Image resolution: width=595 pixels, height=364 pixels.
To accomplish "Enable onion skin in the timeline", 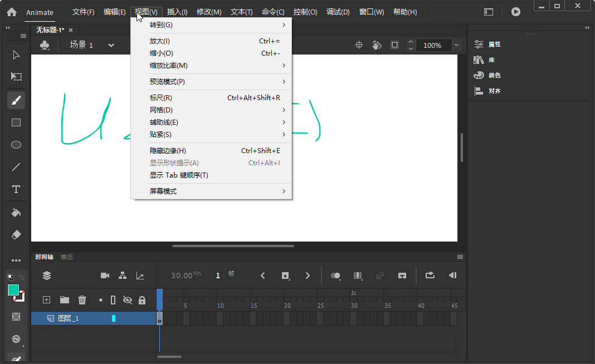I will pos(335,275).
